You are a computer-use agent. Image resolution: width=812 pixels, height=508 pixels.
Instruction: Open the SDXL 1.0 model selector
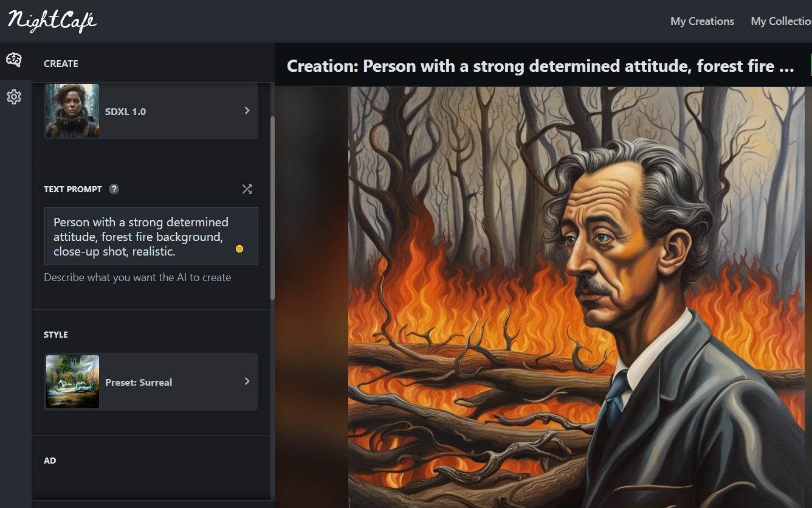click(x=151, y=111)
